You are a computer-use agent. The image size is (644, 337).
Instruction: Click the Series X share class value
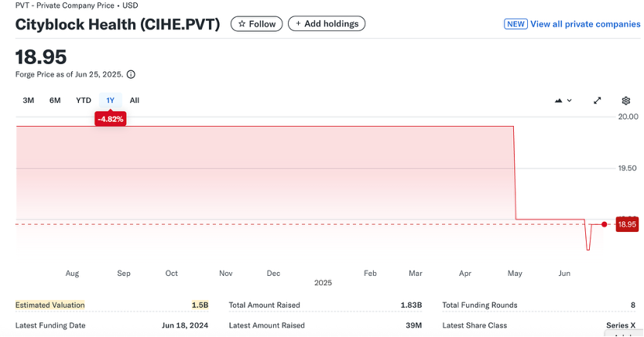[621, 325]
